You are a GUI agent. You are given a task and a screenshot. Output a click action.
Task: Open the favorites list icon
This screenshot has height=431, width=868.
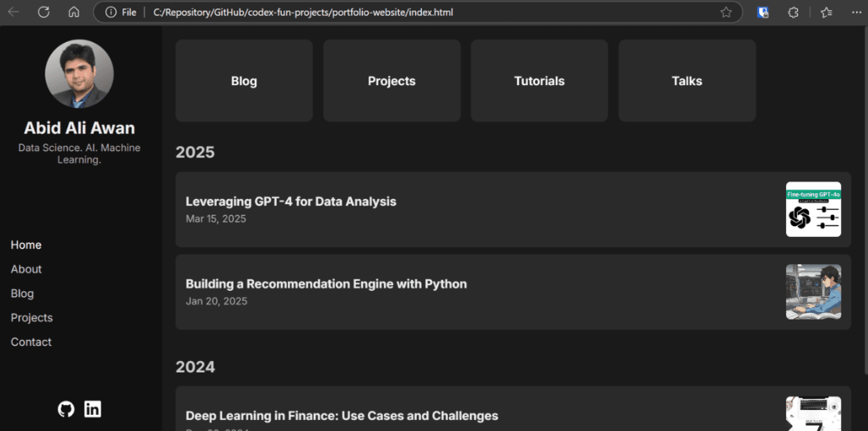coord(827,12)
